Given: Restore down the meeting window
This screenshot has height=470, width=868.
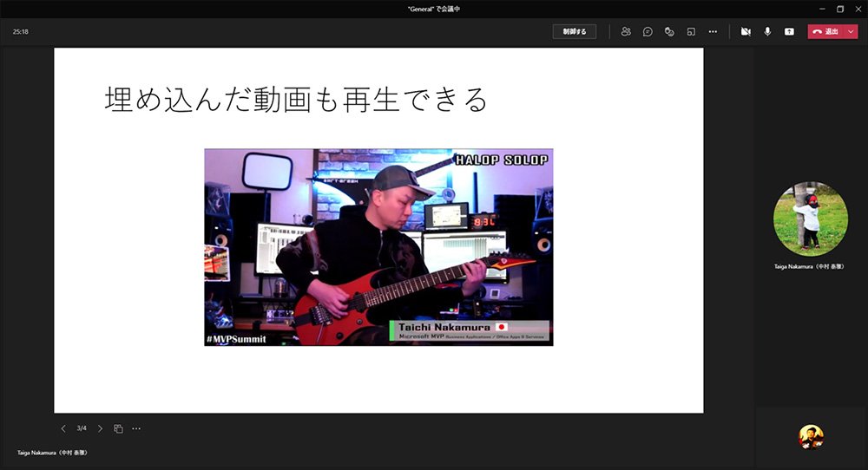Looking at the screenshot, I should click(839, 9).
